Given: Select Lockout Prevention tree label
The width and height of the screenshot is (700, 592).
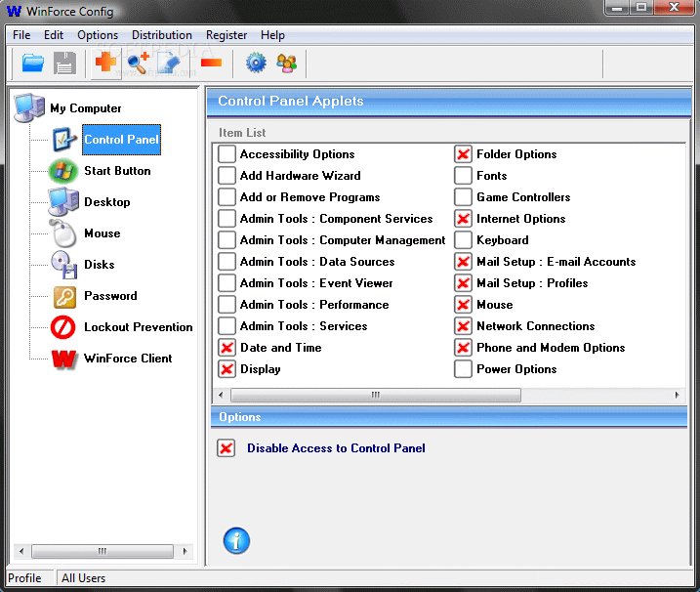Looking at the screenshot, I should [x=139, y=327].
